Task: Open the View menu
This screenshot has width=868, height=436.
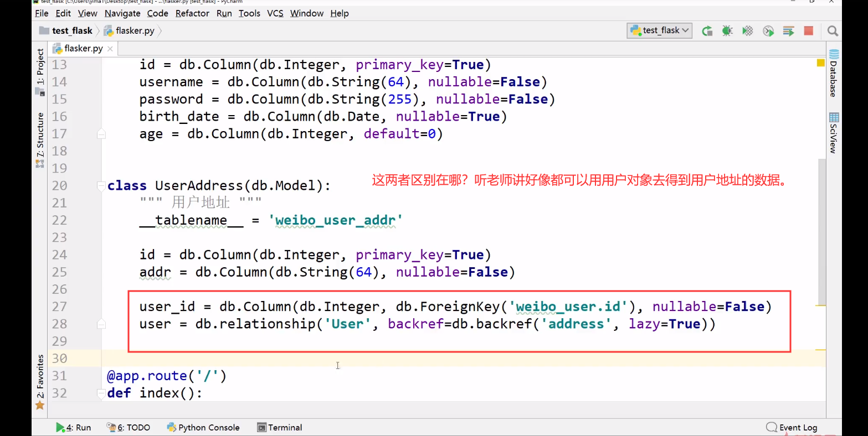Action: pyautogui.click(x=88, y=13)
